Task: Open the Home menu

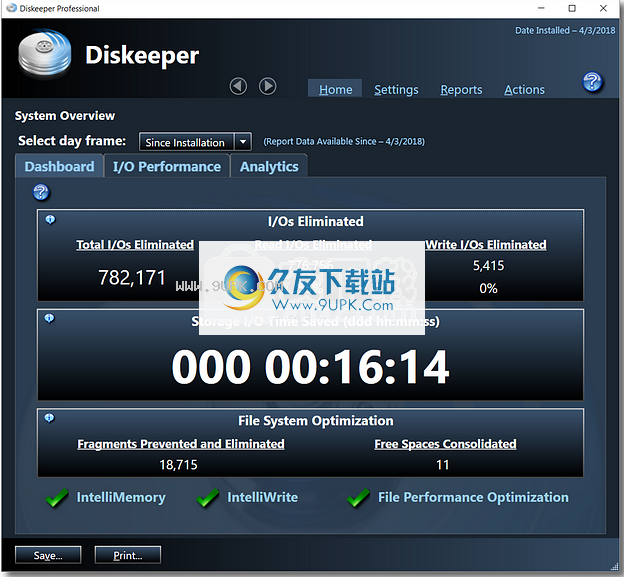Action: (335, 90)
